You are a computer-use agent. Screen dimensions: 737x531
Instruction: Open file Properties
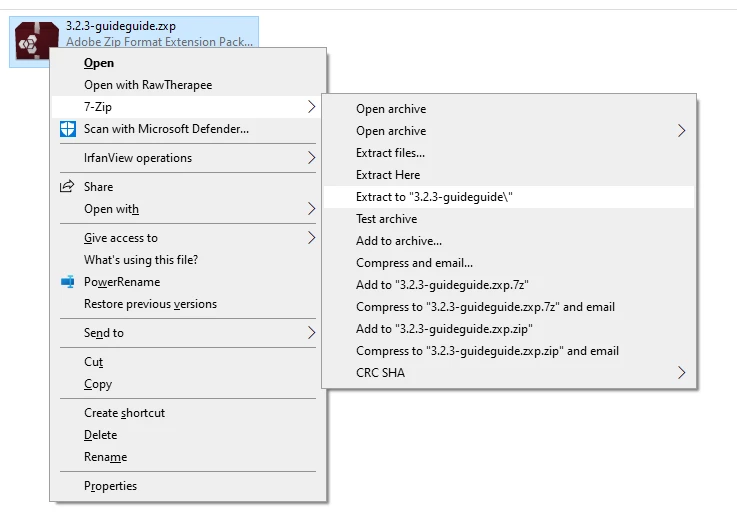(x=188, y=485)
